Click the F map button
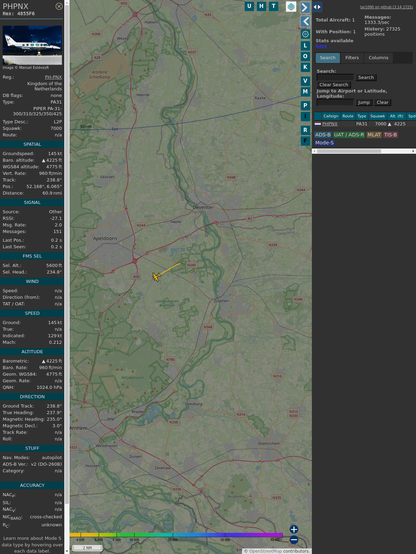Viewport: 416px width, 554px height. (x=305, y=141)
